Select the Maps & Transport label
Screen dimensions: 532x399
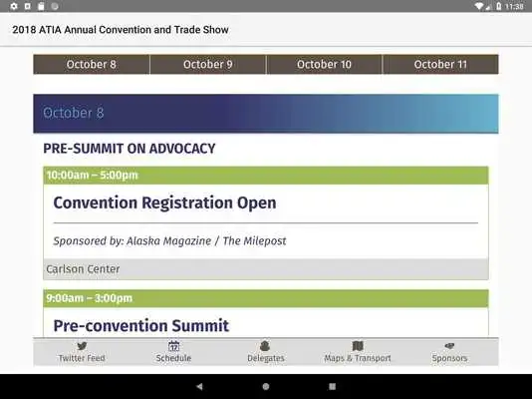(358, 358)
